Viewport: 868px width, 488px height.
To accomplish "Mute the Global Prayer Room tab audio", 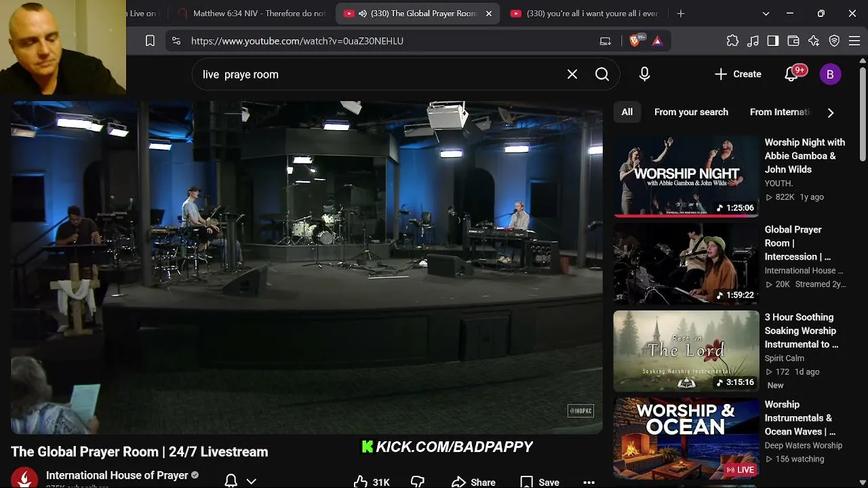I will click(x=363, y=14).
